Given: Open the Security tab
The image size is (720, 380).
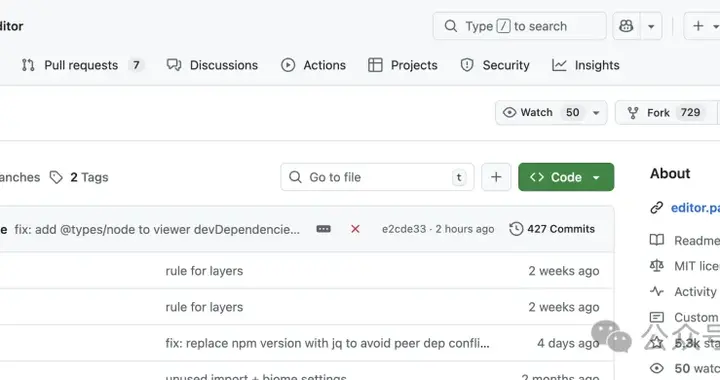Looking at the screenshot, I should [x=495, y=65].
